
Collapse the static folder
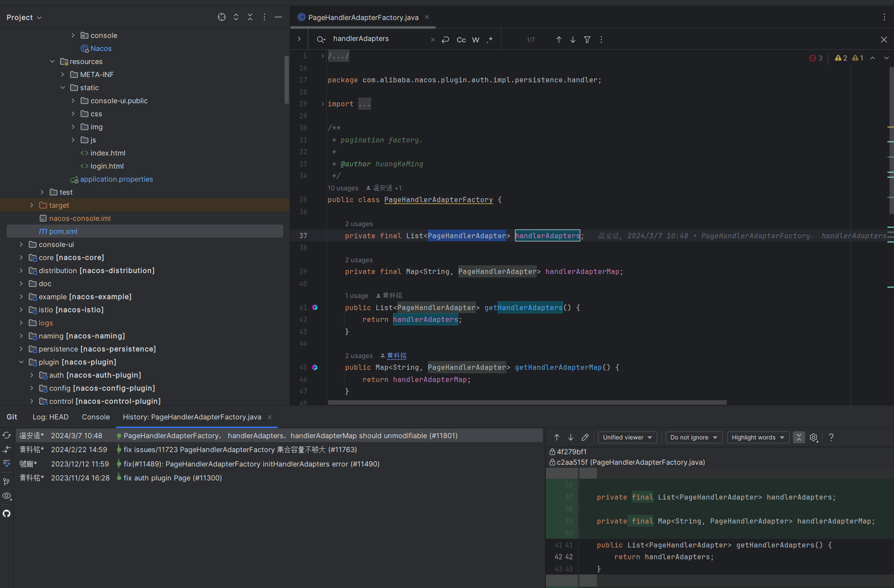[63, 88]
